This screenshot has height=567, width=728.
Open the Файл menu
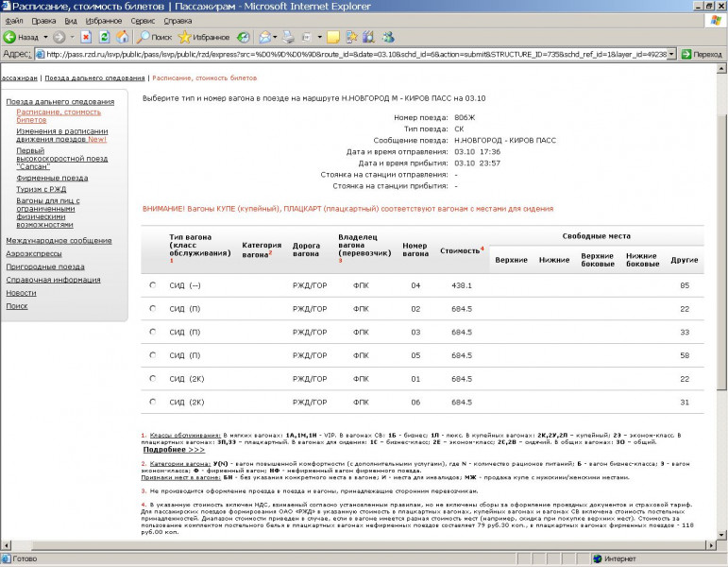point(14,21)
